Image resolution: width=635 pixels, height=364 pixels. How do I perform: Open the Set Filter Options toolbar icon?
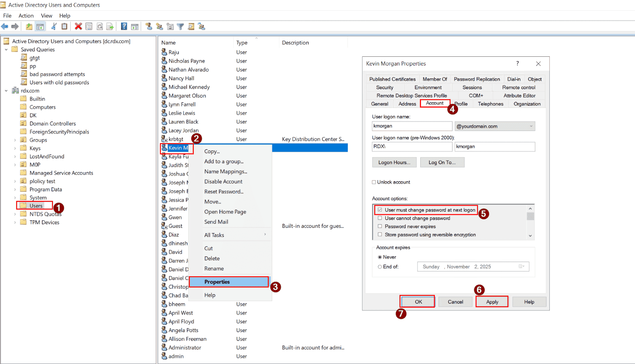coord(181,26)
